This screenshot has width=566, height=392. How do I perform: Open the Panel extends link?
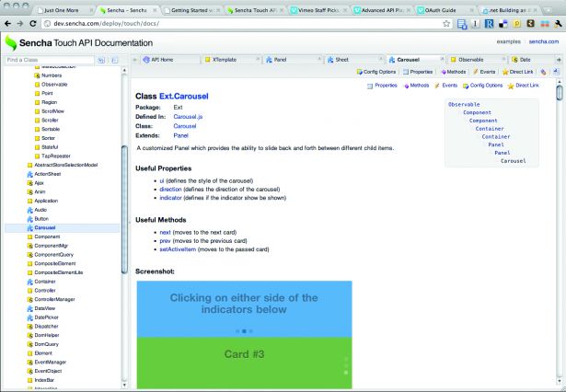click(180, 135)
